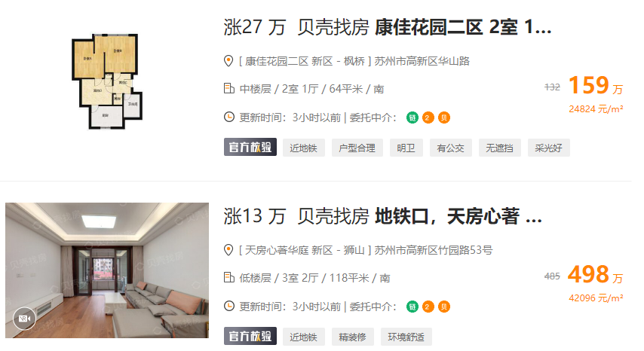Click the 官方核验 badge on first listing

(x=250, y=147)
